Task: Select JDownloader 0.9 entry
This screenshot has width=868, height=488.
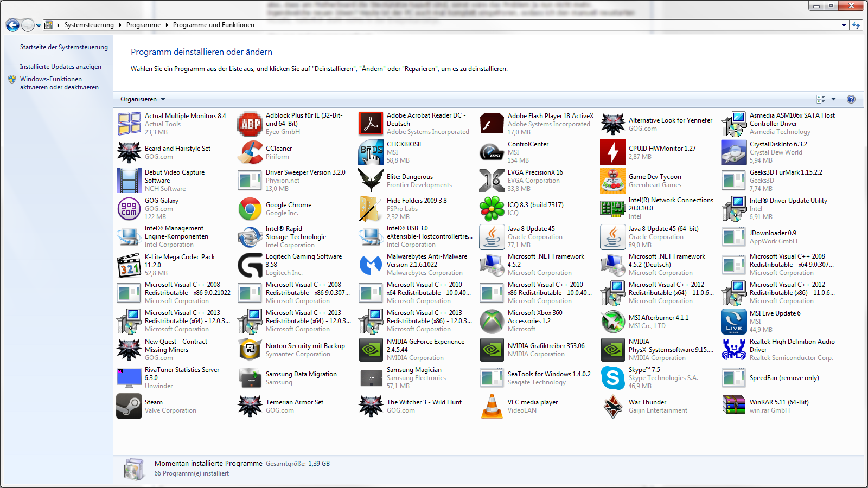Action: click(779, 237)
